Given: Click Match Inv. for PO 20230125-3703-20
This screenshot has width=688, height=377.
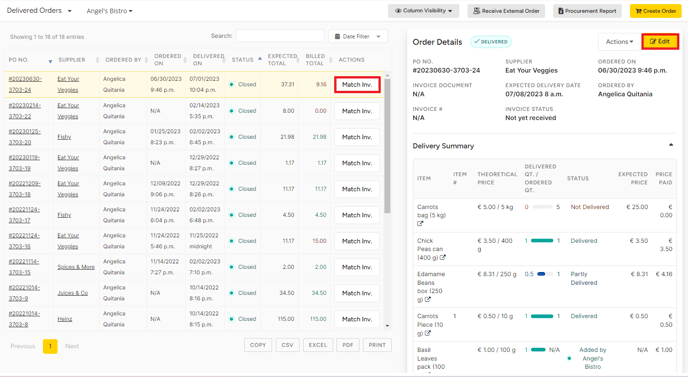Looking at the screenshot, I should point(357,137).
